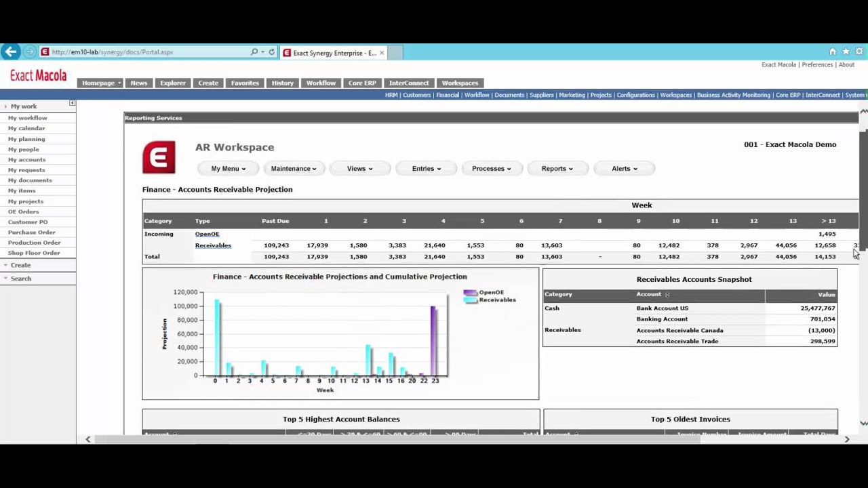The height and width of the screenshot is (488, 868).
Task: Click the red Exact E logo in AR Workspace
Action: point(159,157)
